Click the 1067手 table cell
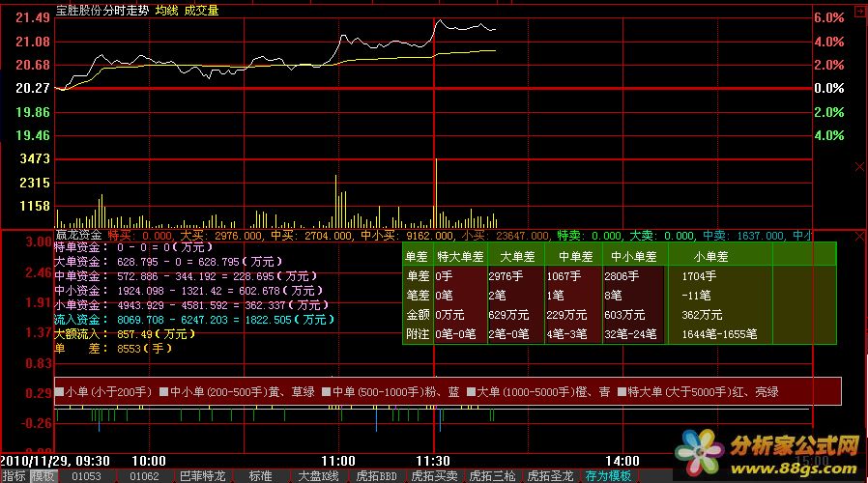868x483 pixels. pos(564,276)
